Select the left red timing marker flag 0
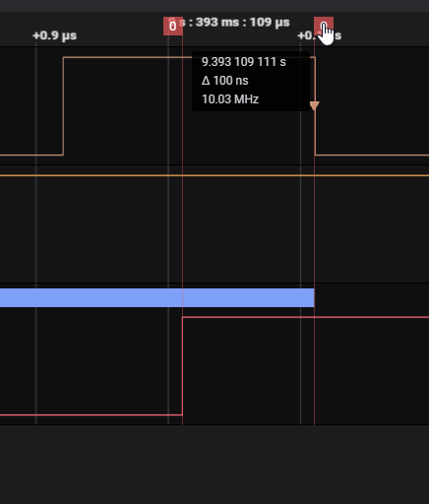The height and width of the screenshot is (504, 429). pyautogui.click(x=173, y=26)
